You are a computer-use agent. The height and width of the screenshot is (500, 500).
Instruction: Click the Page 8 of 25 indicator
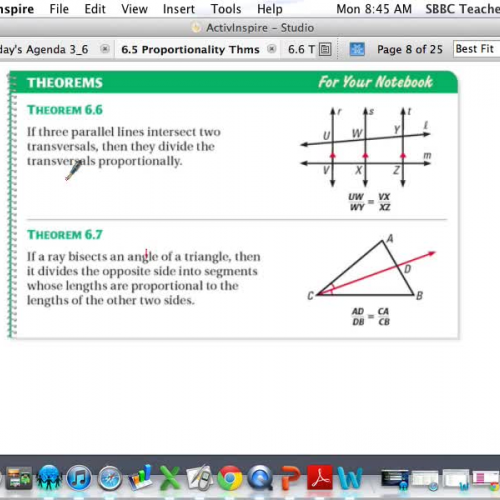click(x=410, y=50)
